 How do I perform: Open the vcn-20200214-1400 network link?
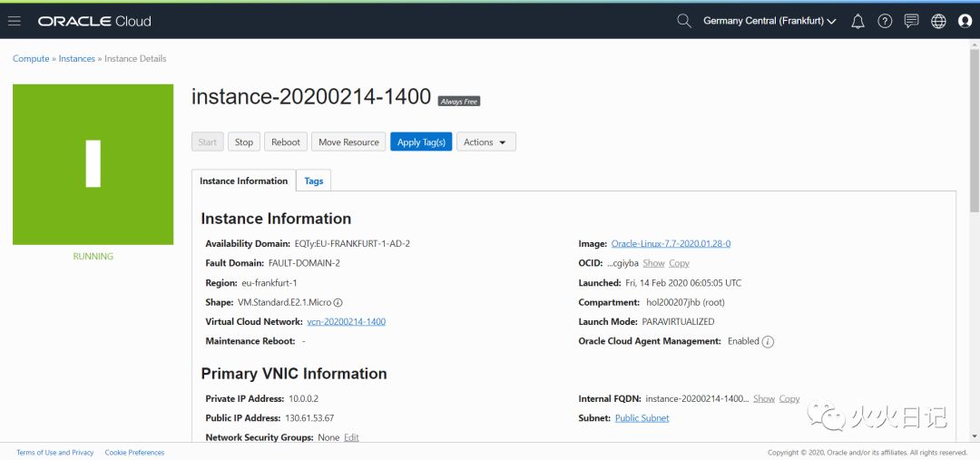coord(347,322)
